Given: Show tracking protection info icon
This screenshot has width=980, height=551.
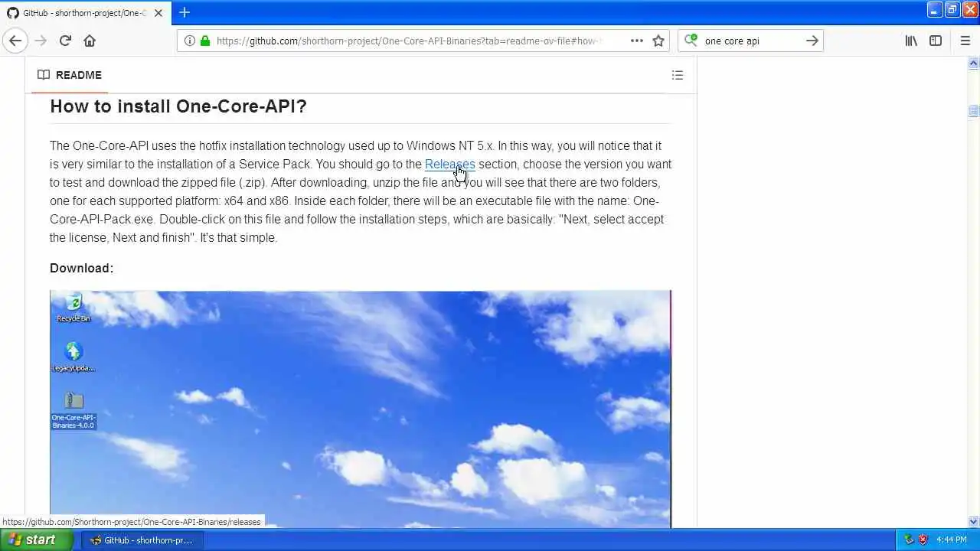Looking at the screenshot, I should [x=190, y=41].
